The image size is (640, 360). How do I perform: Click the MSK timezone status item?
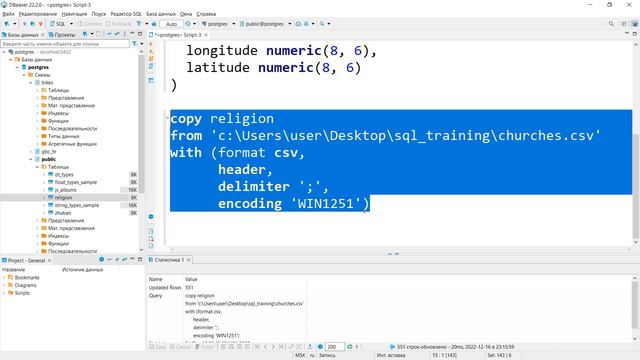(x=300, y=356)
